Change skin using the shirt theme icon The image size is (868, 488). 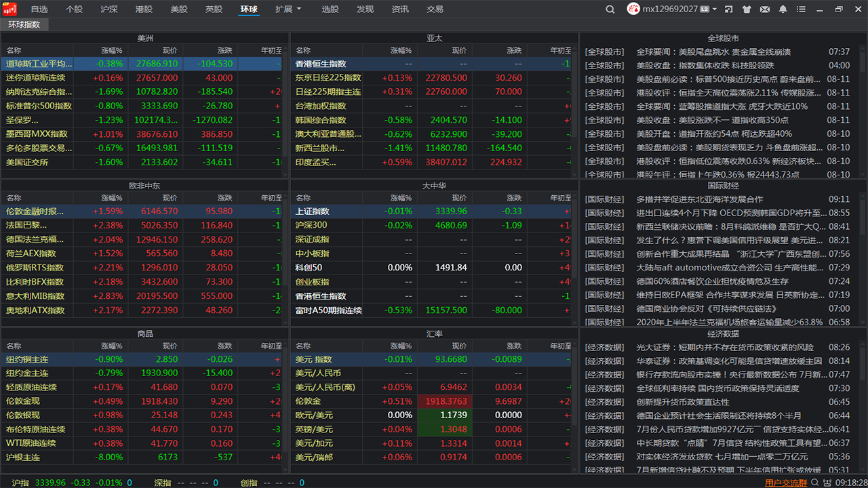(x=746, y=9)
